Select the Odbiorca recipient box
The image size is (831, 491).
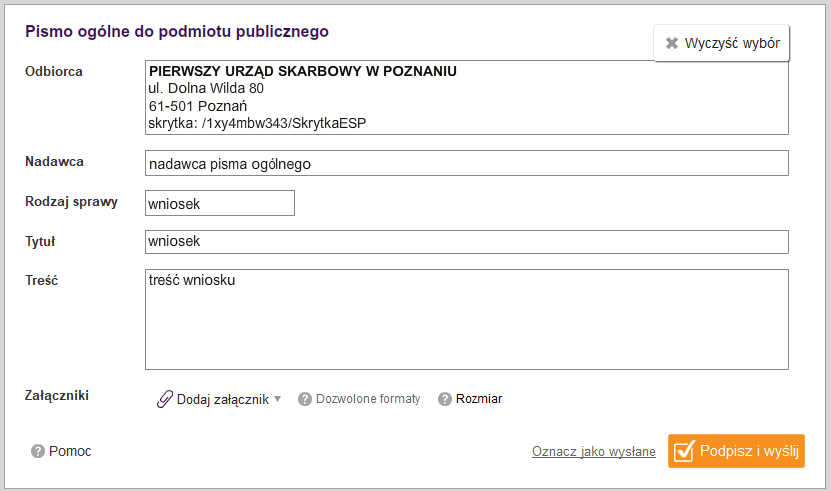[x=467, y=98]
